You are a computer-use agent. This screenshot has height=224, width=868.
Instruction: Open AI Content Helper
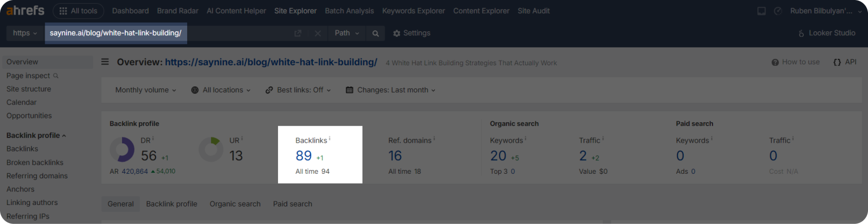coord(236,11)
